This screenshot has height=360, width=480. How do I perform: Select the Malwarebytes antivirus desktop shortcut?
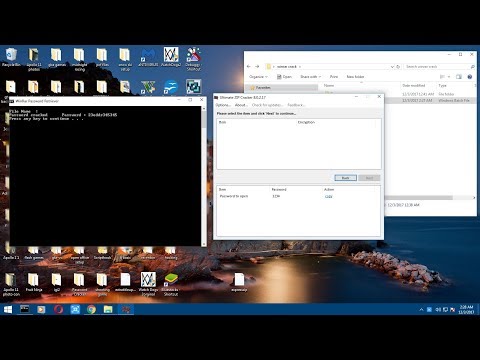pyautogui.click(x=148, y=57)
